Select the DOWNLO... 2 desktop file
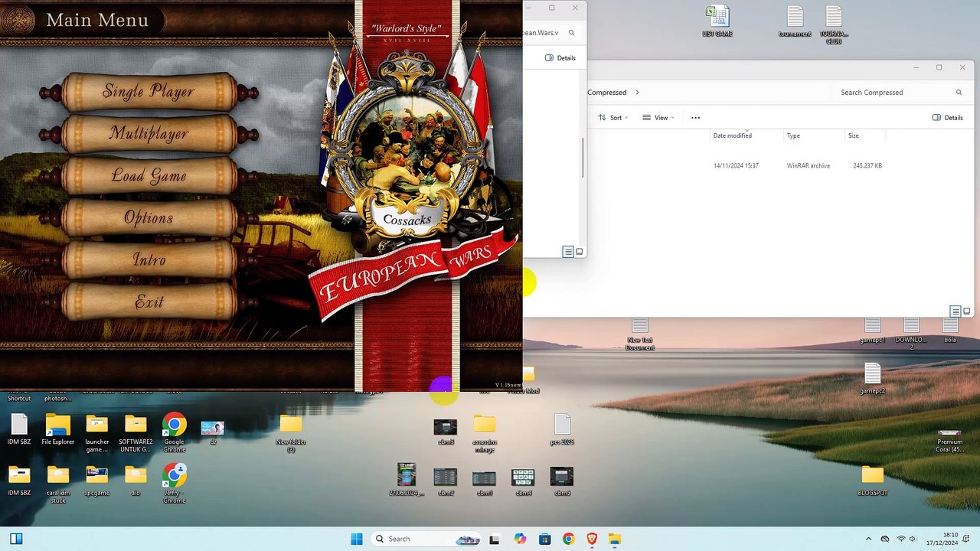This screenshot has height=551, width=980. click(x=911, y=334)
